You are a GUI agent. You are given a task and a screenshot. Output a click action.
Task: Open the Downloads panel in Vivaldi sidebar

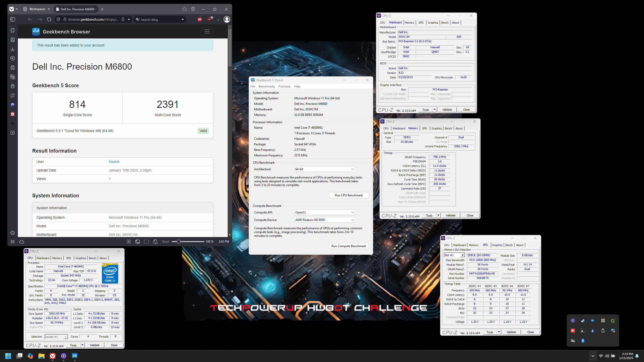13,49
